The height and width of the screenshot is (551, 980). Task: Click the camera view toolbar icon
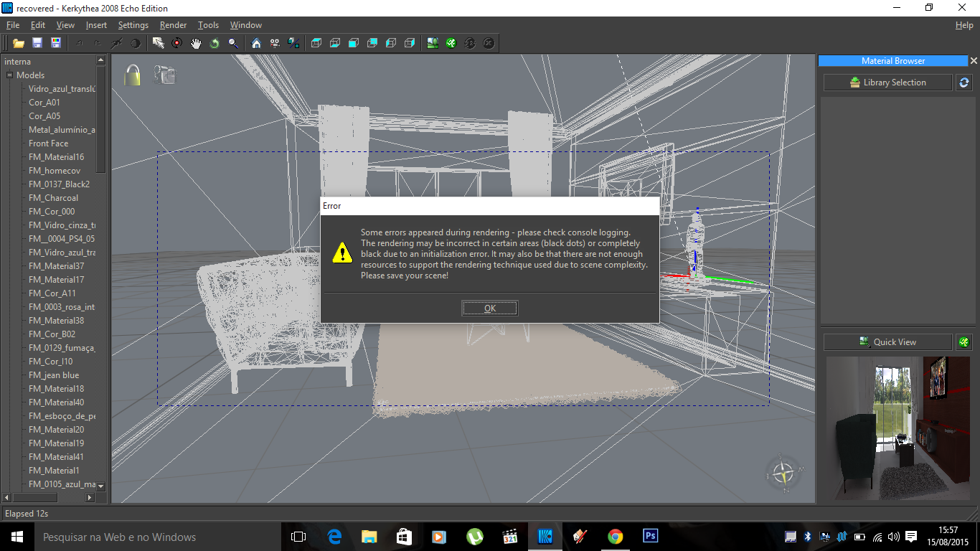pyautogui.click(x=275, y=43)
